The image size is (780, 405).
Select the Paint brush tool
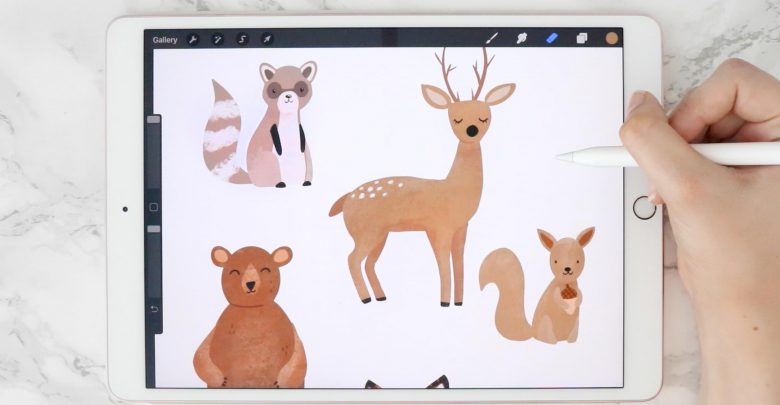[491, 38]
